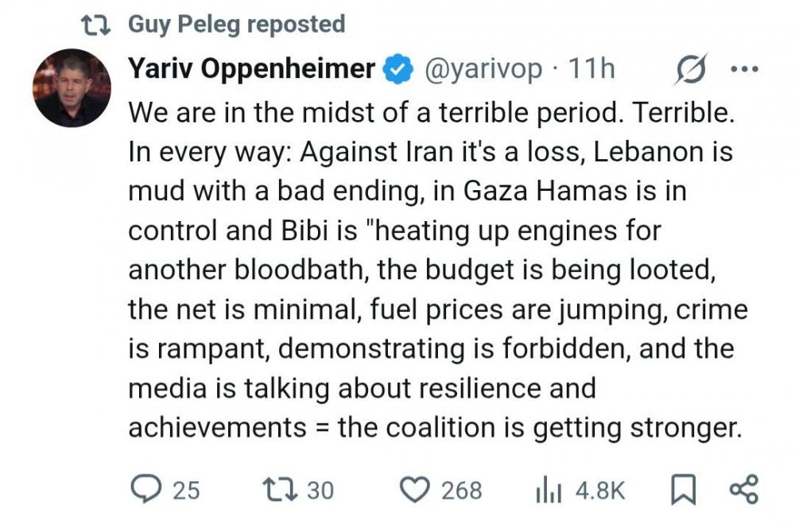Click the like count of 268
The height and width of the screenshot is (532, 795).
[x=462, y=491]
